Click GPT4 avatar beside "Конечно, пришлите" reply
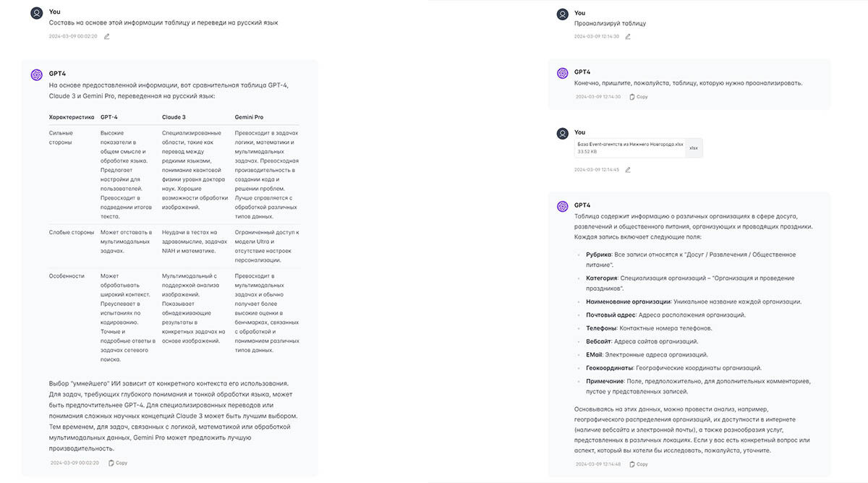The height and width of the screenshot is (483, 868). pyautogui.click(x=563, y=73)
